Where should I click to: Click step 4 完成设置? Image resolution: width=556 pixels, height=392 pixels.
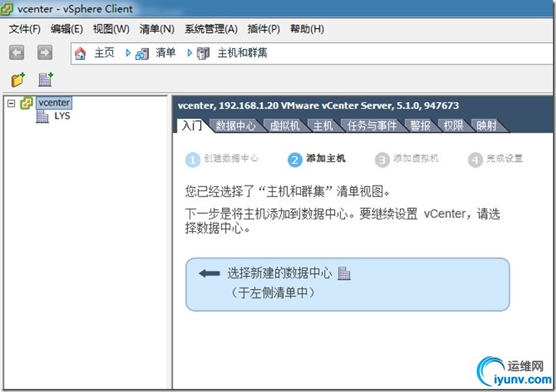click(x=495, y=159)
